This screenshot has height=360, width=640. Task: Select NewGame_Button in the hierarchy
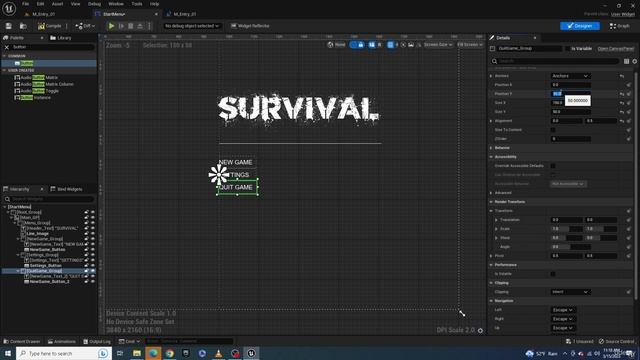47,249
